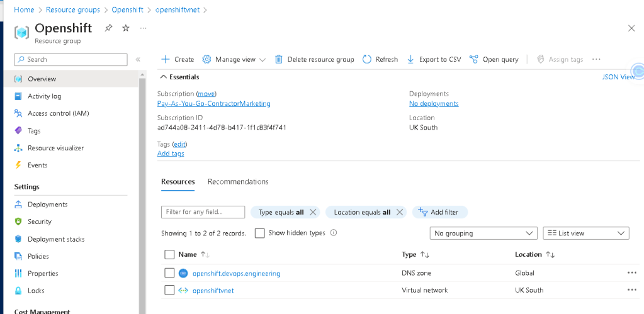Open Activity log from sidebar
Screen dimensions: 644x314
point(44,96)
